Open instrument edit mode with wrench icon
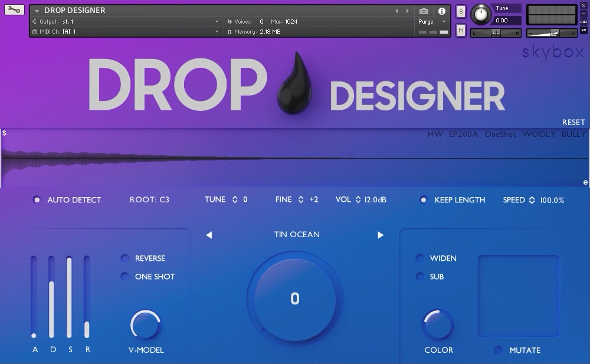The image size is (590, 364). 14,10
